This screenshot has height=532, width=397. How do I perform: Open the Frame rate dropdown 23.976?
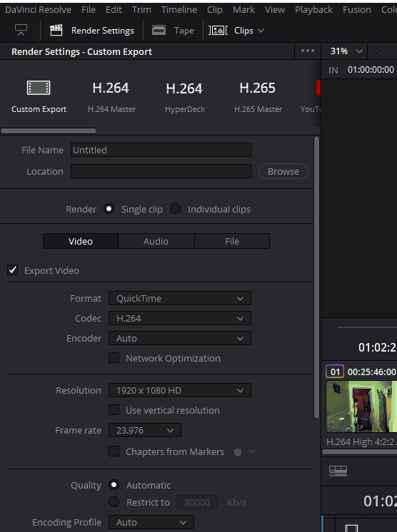(145, 430)
